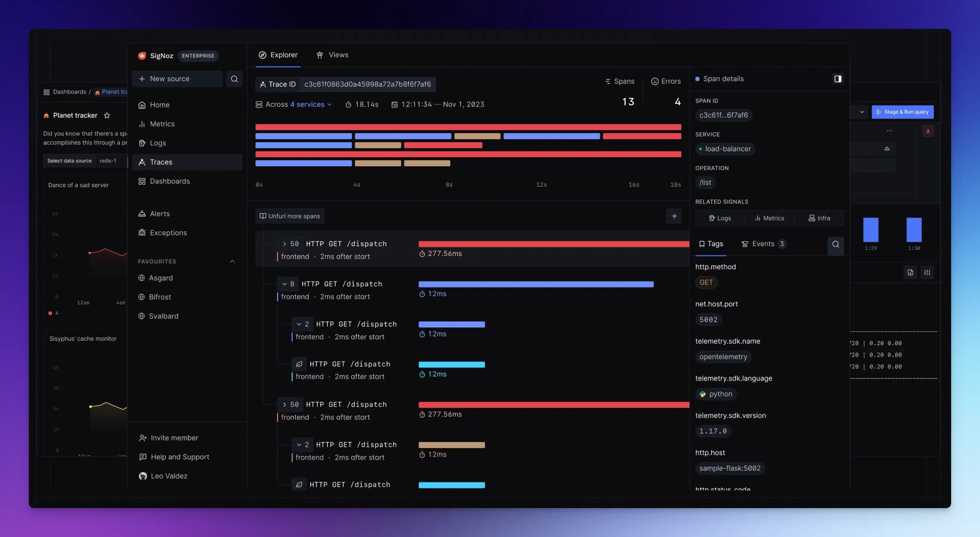Expand the first 50-child dispatch span
The image size is (980, 537).
(285, 244)
